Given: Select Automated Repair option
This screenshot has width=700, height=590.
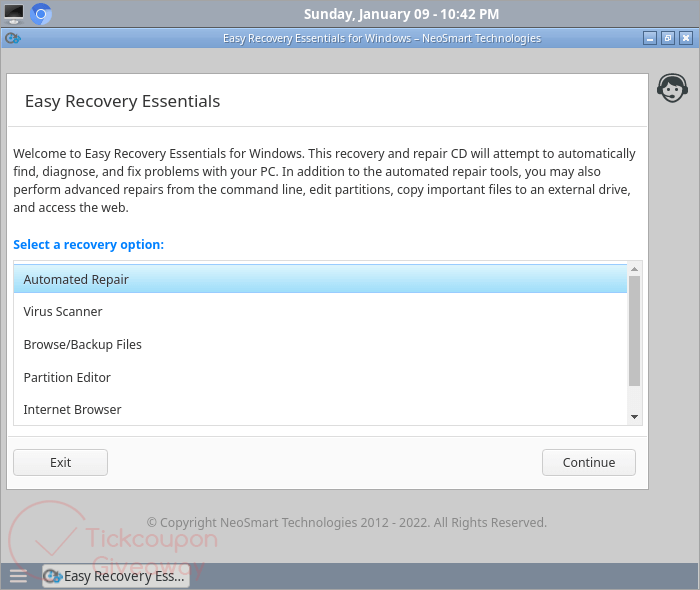Looking at the screenshot, I should [x=320, y=279].
